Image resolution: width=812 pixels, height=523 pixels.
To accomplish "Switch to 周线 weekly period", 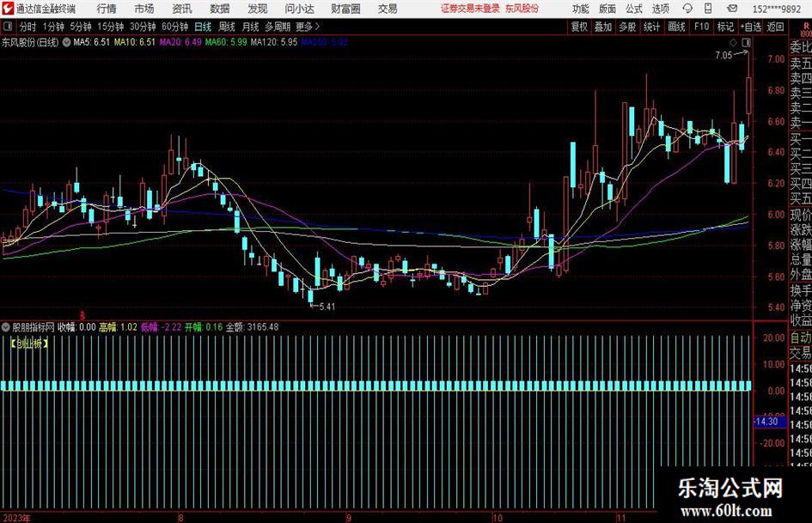I will [227, 27].
